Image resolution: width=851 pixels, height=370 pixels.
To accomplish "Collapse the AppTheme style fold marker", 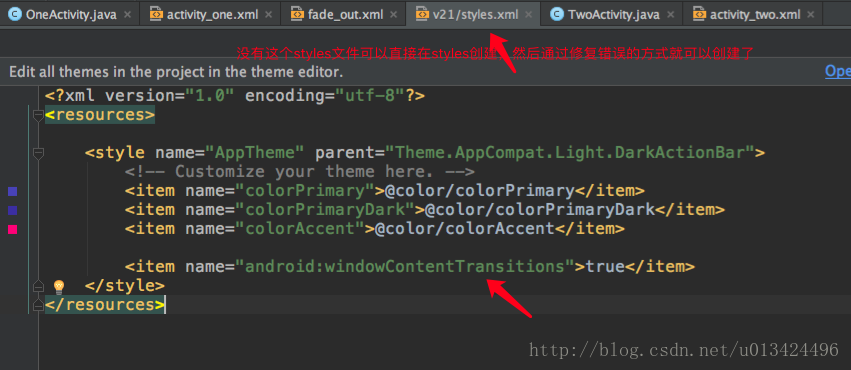I will click(x=38, y=154).
